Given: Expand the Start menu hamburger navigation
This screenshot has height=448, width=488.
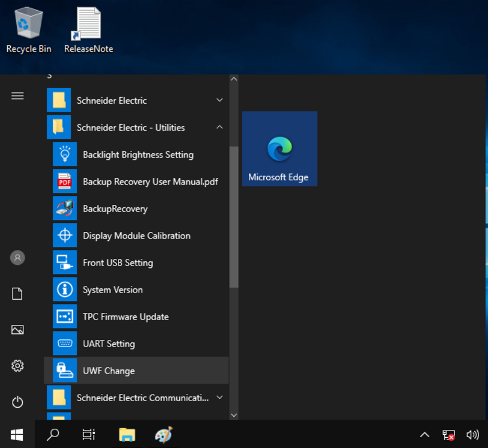Looking at the screenshot, I should coord(17,96).
